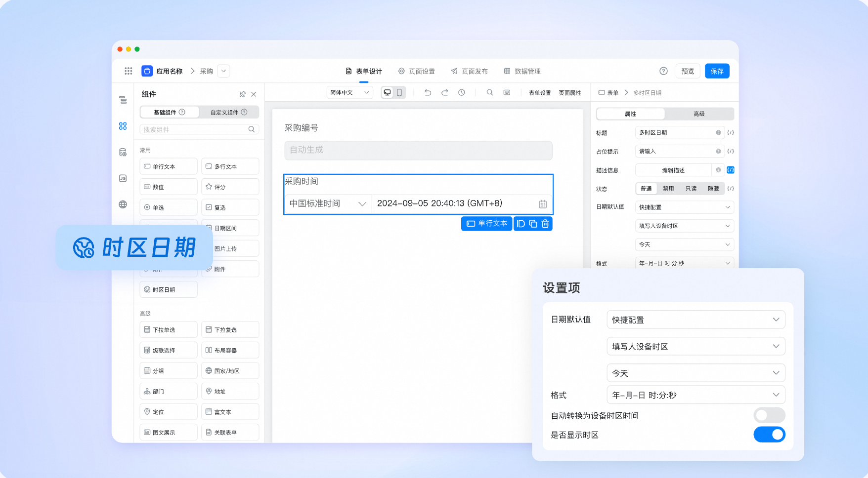Add the 时区日期 component
The image size is (868, 478).
pos(169,289)
